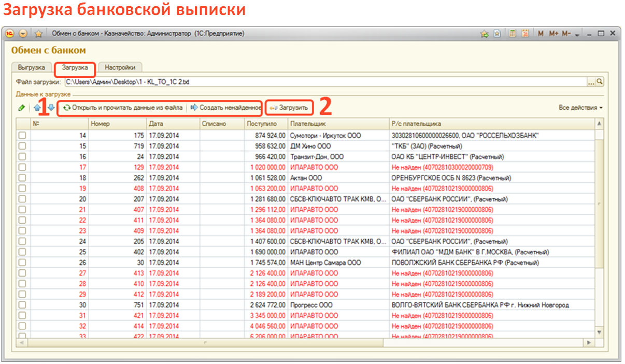The width and height of the screenshot is (625, 364).
Task: Select checkbox next to row 30
Action: click(22, 305)
